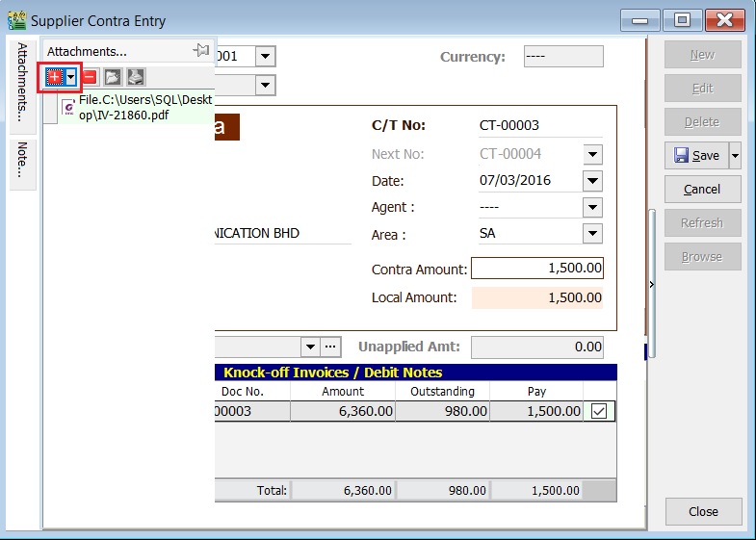Image resolution: width=756 pixels, height=540 pixels.
Task: Click the print attachment icon
Action: click(x=136, y=76)
